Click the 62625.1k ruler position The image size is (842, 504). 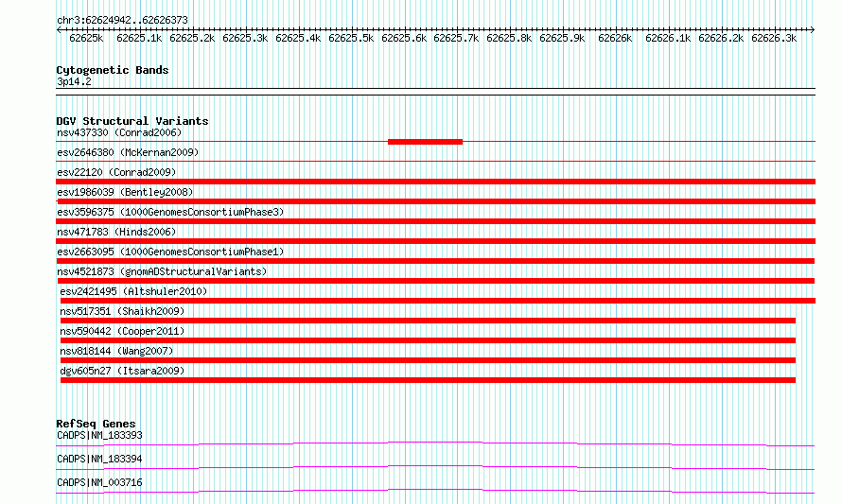(x=139, y=38)
